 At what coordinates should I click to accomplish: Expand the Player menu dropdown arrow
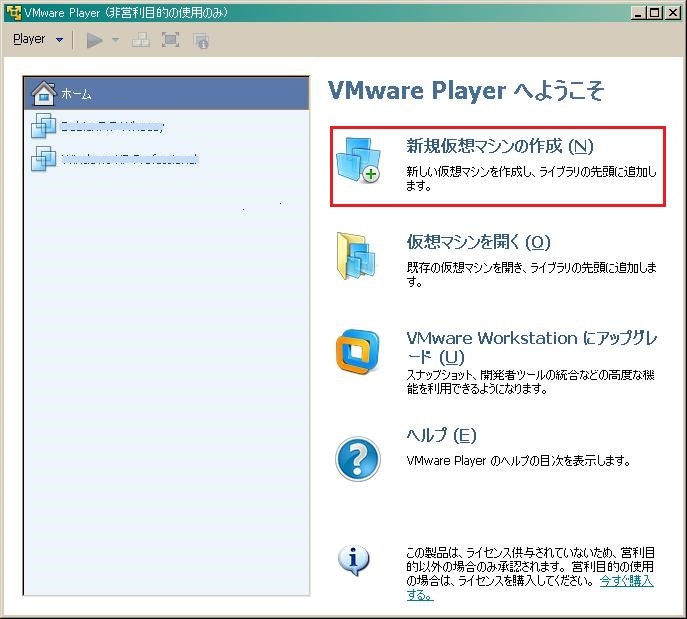click(60, 40)
